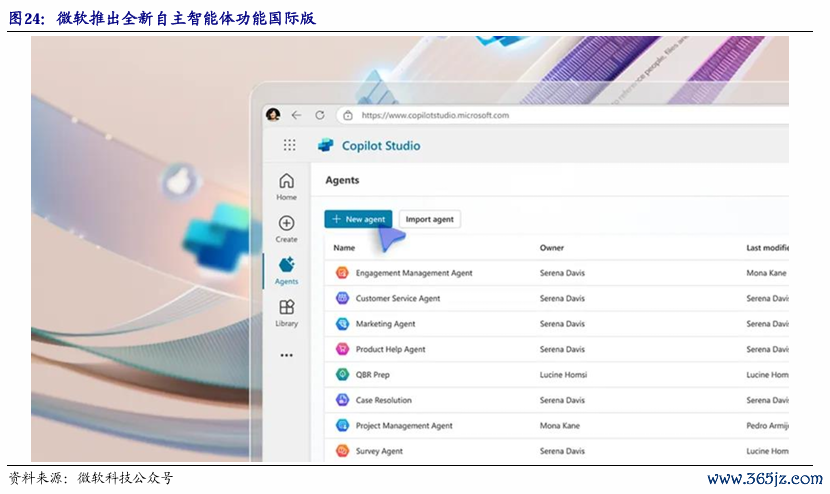Image resolution: width=830 pixels, height=494 pixels.
Task: Open QBR Prep agent
Action: [373, 374]
